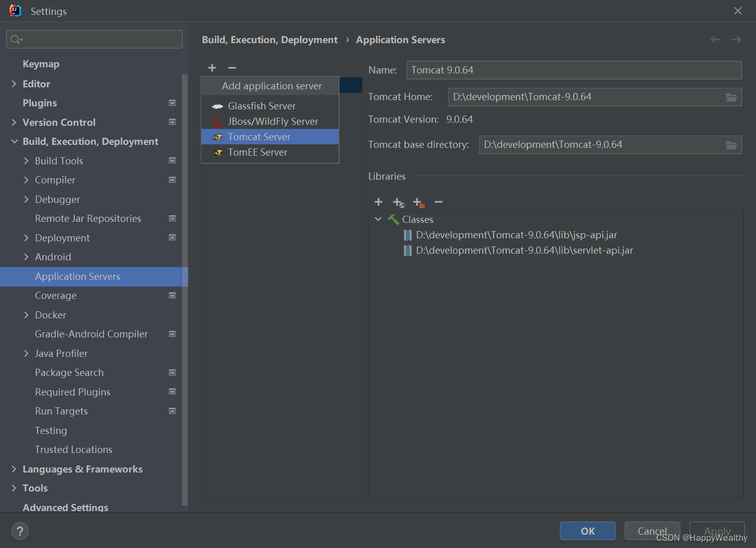756x548 pixels.
Task: Click the plus icon to add application server
Action: tap(212, 68)
